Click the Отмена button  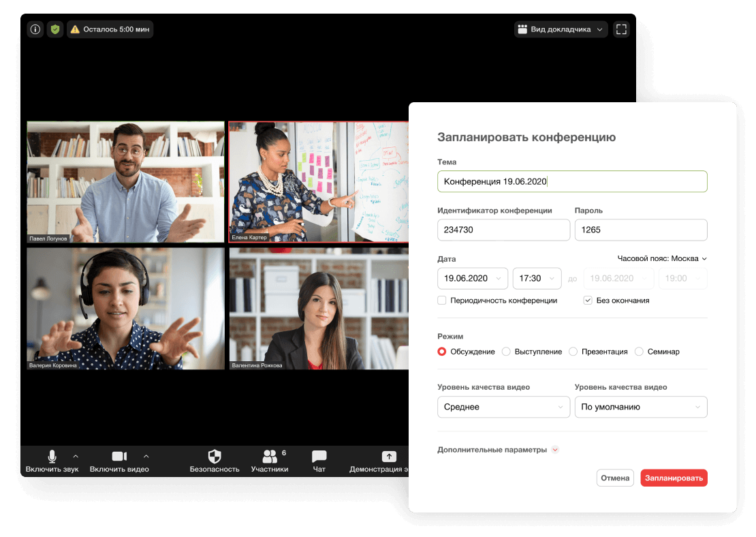click(x=615, y=478)
